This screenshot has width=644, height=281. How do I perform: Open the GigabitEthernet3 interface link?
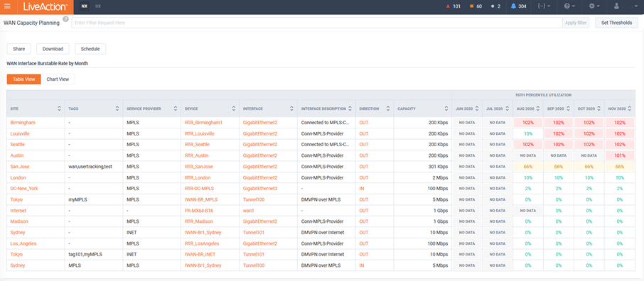[x=260, y=188]
